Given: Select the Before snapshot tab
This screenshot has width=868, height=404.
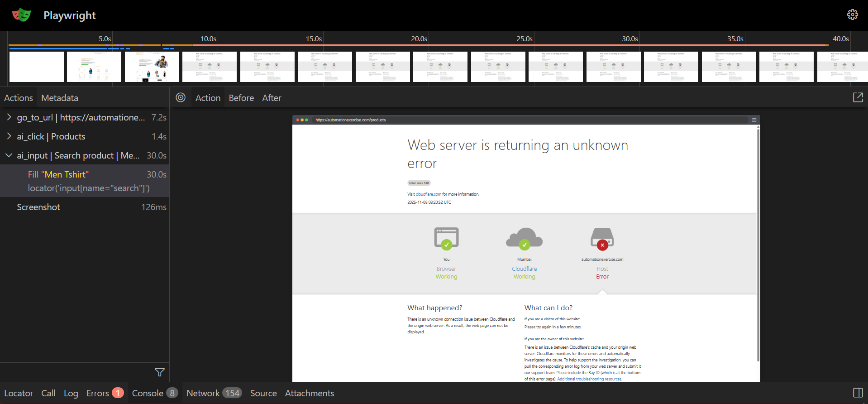Looking at the screenshot, I should pyautogui.click(x=241, y=98).
